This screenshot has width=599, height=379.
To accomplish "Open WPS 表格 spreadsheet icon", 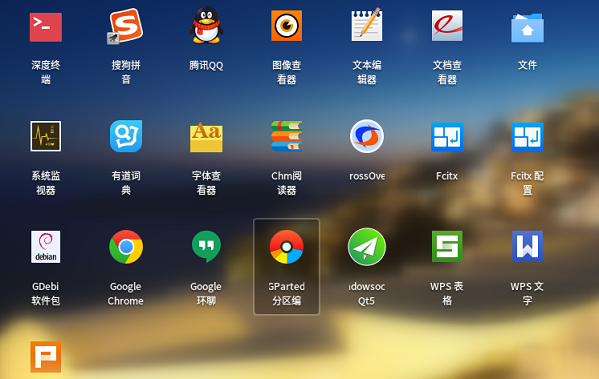I will coord(447,246).
